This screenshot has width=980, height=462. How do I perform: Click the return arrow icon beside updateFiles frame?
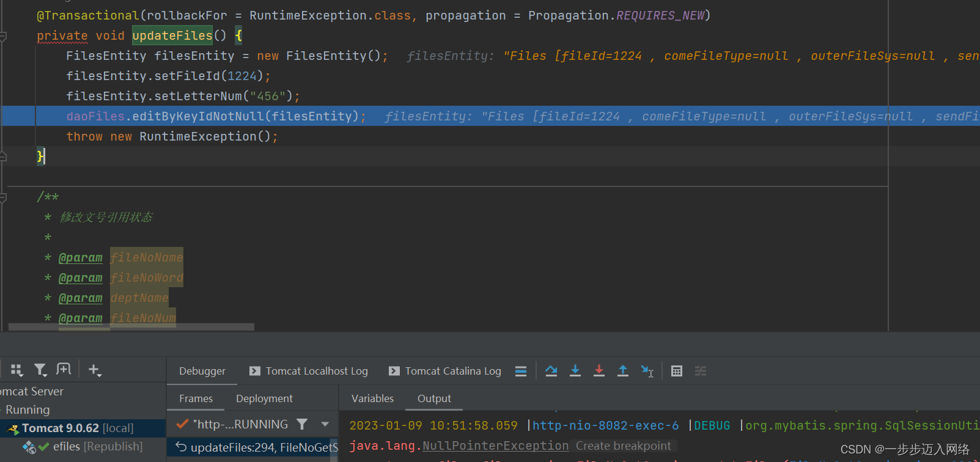coord(181,447)
